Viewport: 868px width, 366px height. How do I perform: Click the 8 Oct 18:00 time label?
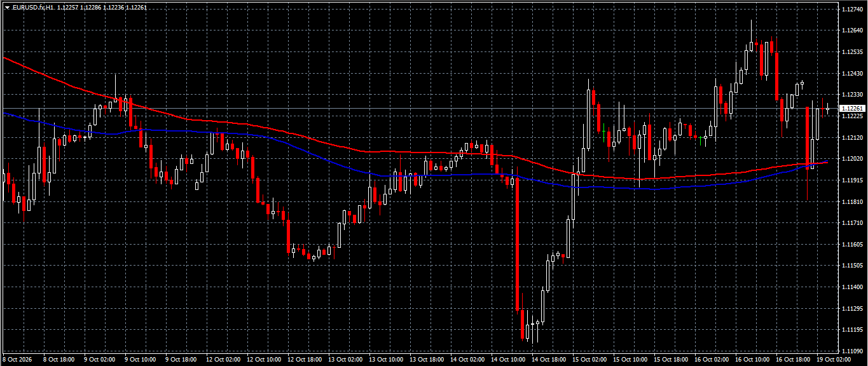(59, 360)
